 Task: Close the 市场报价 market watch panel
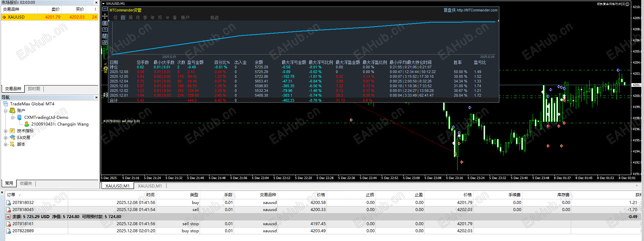coord(96,2)
